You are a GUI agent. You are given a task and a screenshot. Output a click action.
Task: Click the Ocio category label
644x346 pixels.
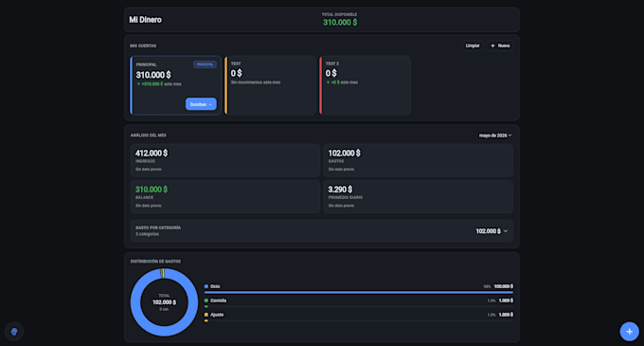pyautogui.click(x=215, y=286)
